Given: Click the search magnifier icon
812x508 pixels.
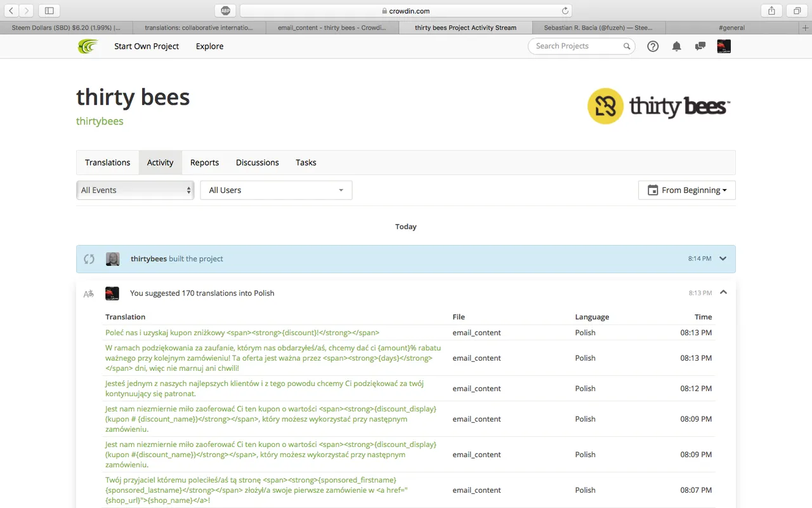Looking at the screenshot, I should point(627,46).
